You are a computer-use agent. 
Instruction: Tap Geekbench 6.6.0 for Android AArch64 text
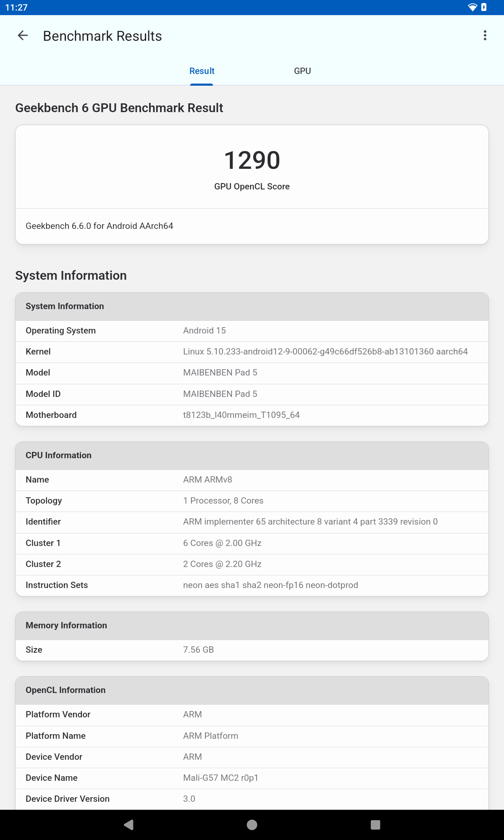pyautogui.click(x=100, y=226)
